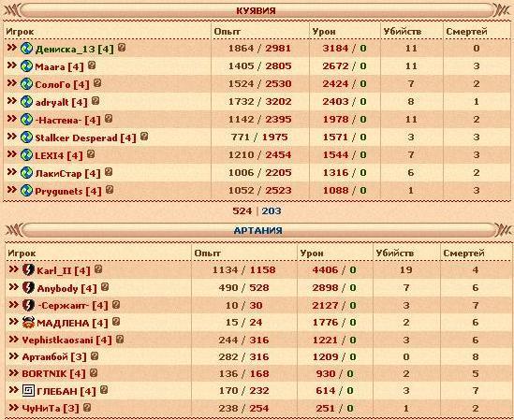Click double-arrow marker before -Сержант-

click(14, 304)
